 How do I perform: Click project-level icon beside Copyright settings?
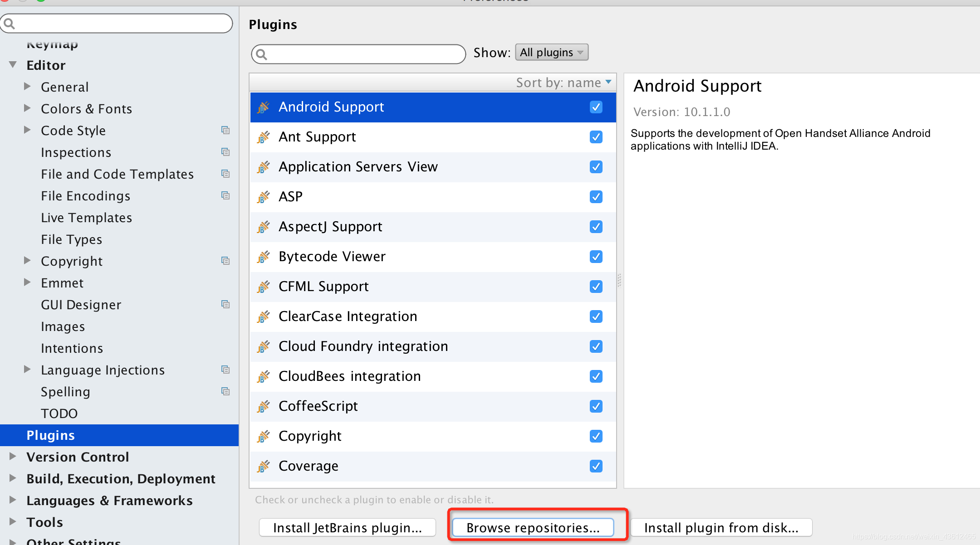225,261
